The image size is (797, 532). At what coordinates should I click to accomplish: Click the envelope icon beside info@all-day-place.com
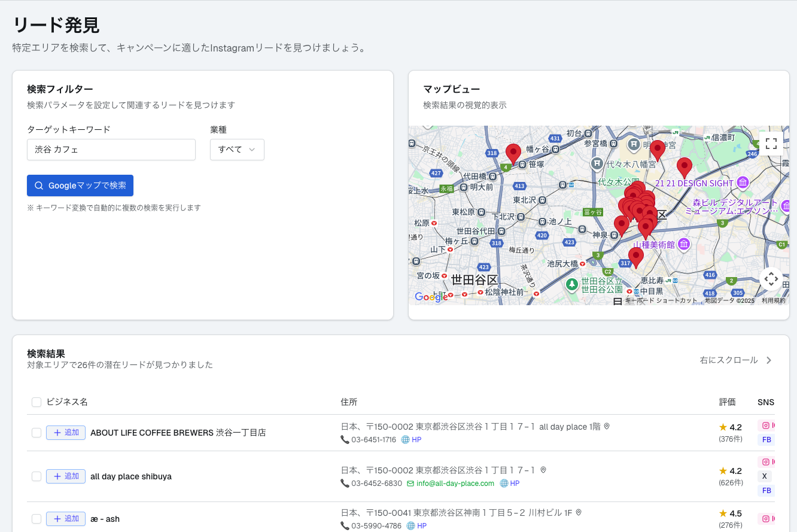(x=411, y=484)
